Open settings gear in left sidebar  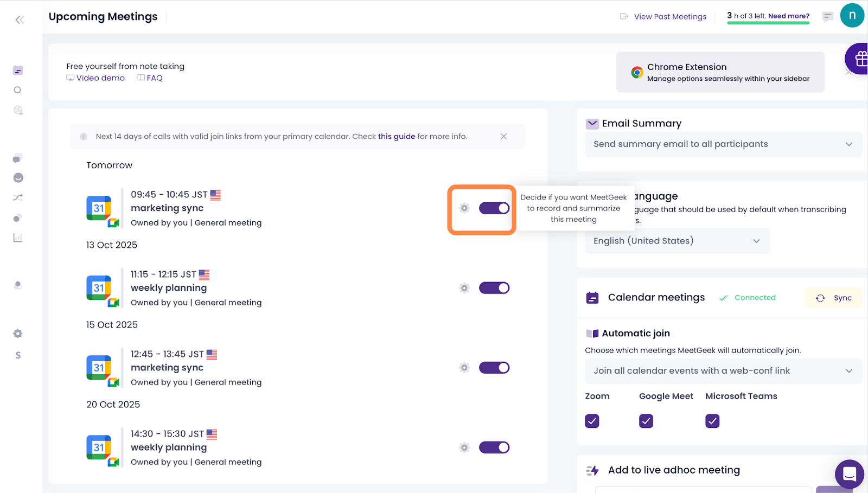pyautogui.click(x=18, y=334)
